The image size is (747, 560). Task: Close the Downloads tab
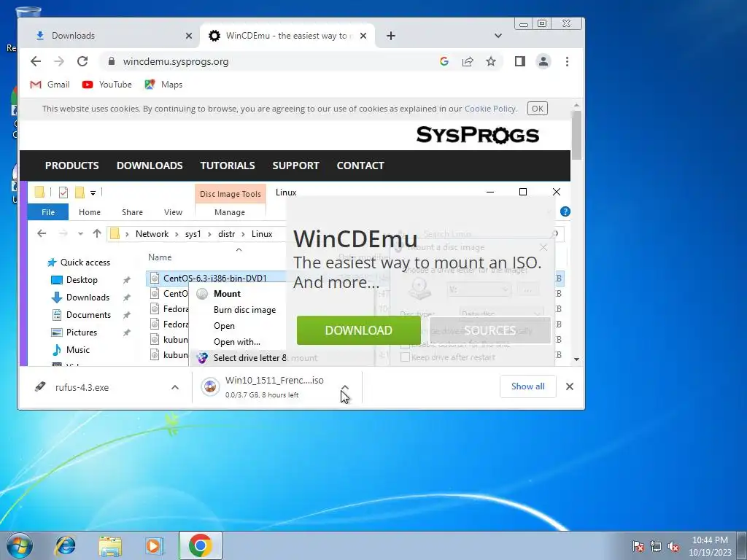click(x=189, y=36)
